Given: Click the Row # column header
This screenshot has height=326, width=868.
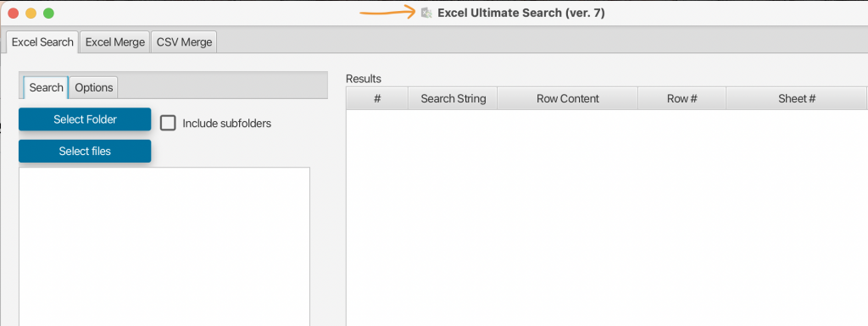Looking at the screenshot, I should [x=682, y=98].
